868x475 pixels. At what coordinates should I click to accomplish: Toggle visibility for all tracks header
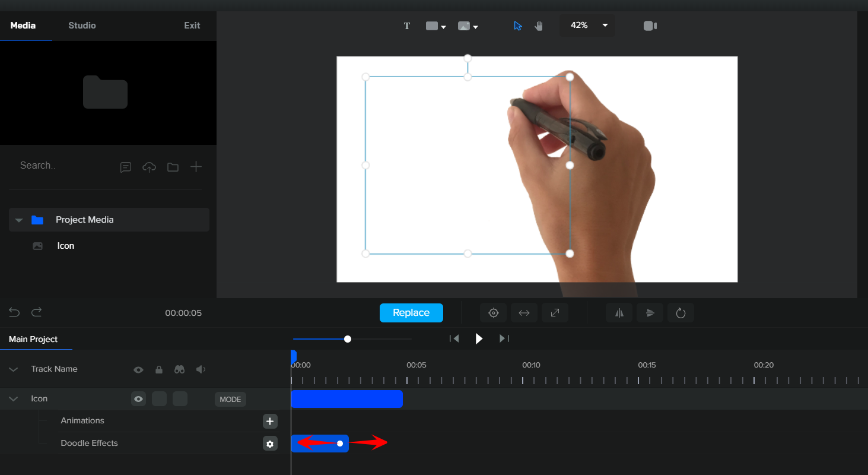click(x=138, y=369)
